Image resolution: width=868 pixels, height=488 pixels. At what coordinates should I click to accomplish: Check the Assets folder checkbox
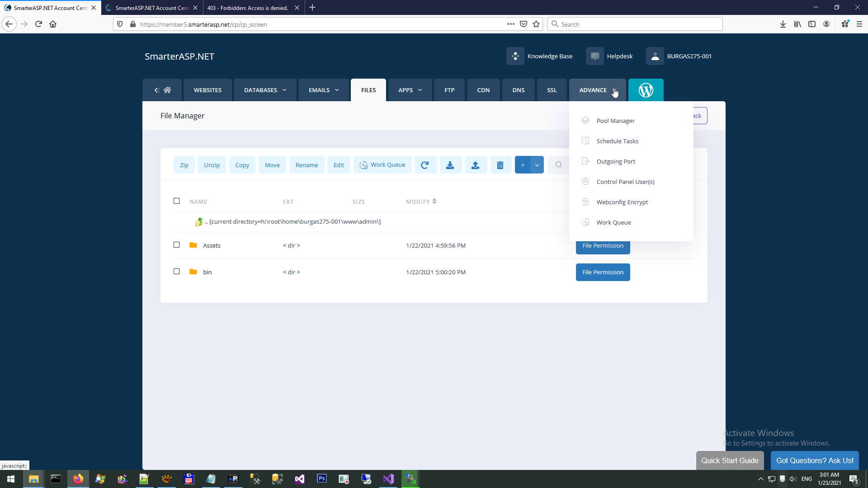click(x=177, y=245)
